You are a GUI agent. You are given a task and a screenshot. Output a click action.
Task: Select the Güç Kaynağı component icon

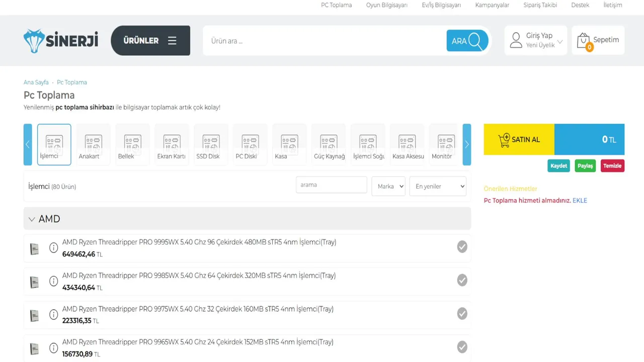pyautogui.click(x=329, y=145)
